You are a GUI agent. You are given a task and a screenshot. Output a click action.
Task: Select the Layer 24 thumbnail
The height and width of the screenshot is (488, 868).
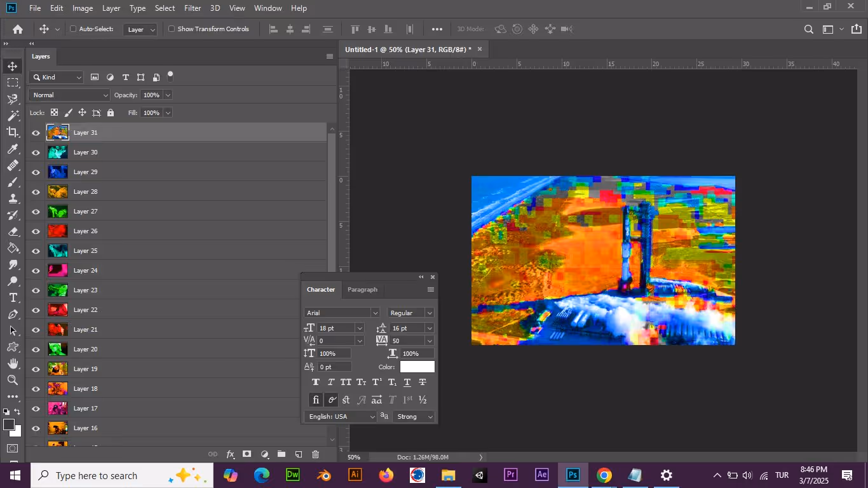coord(58,271)
